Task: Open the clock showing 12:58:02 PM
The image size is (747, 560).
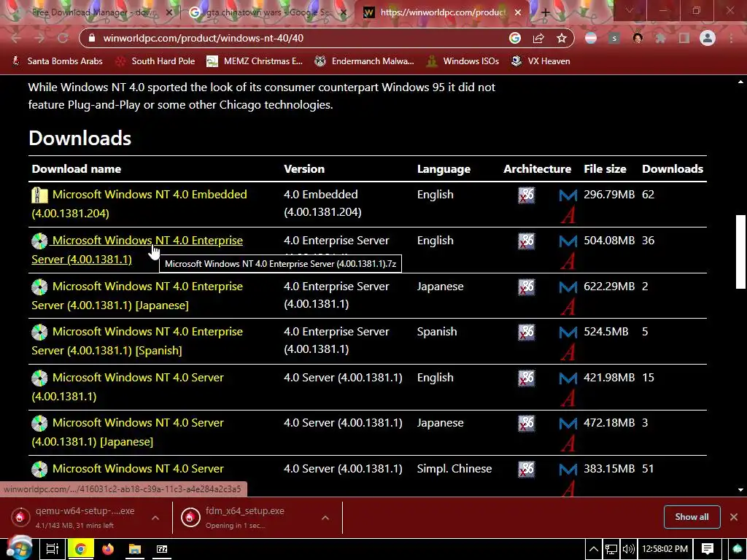Action: (665, 549)
